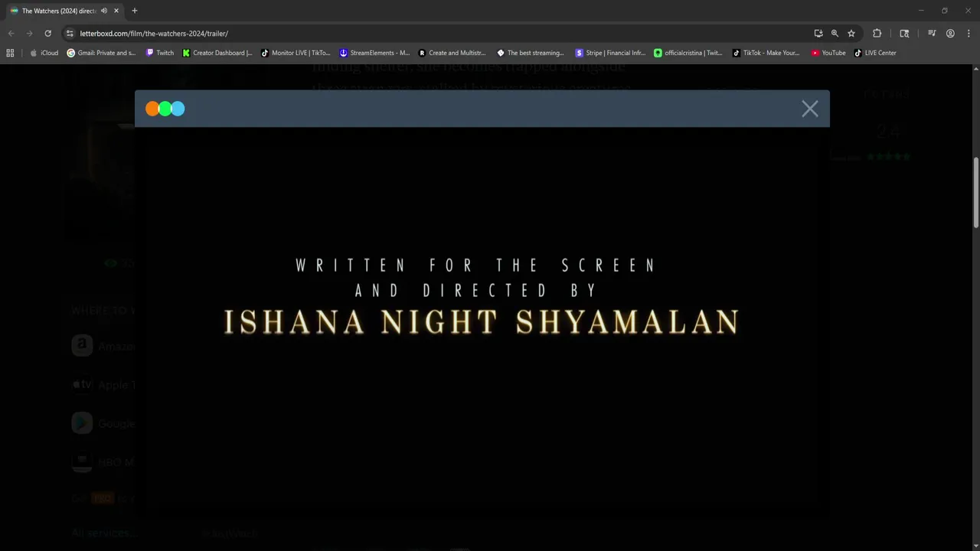Close The Watchers (2024) tab

(116, 11)
